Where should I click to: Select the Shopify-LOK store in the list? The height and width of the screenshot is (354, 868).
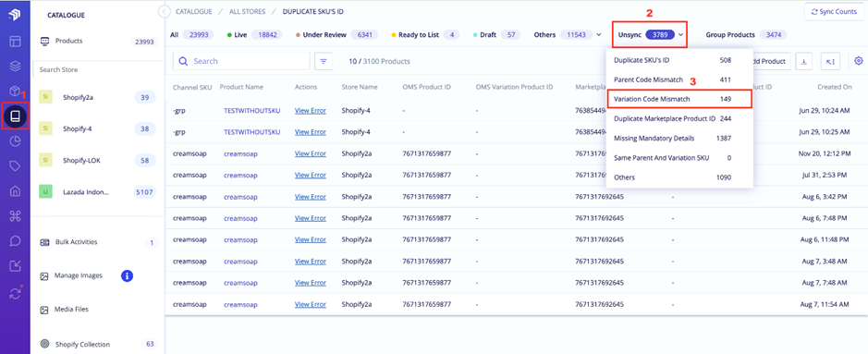(98, 161)
